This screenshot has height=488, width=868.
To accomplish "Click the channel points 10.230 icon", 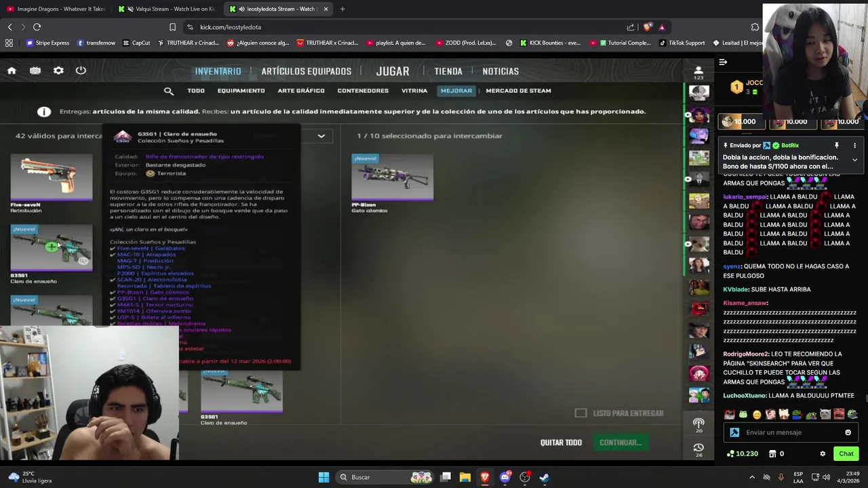I will [742, 454].
